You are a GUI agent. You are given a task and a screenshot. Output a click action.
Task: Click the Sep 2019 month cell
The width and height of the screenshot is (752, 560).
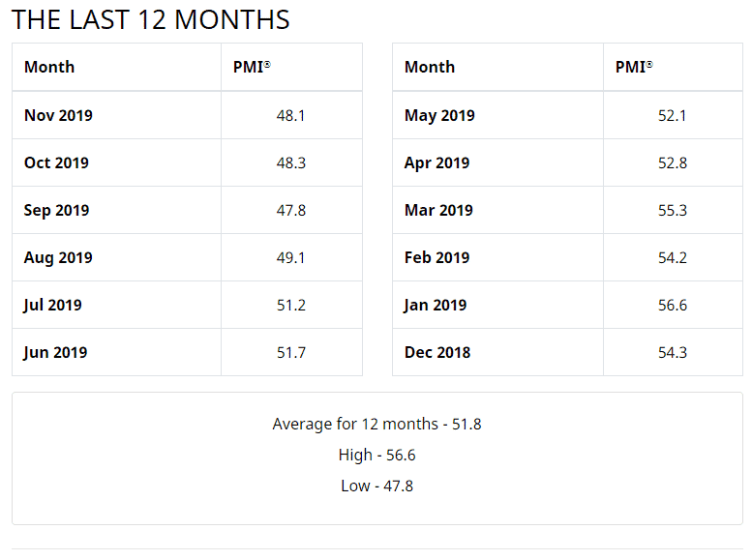point(56,210)
